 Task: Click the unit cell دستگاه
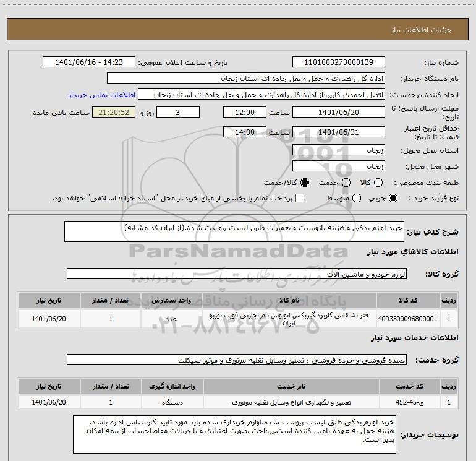click(172, 402)
